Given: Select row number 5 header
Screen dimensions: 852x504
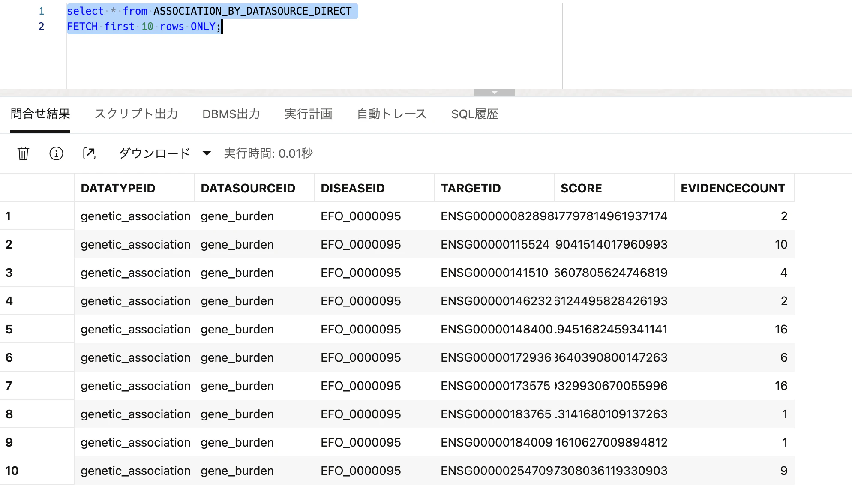Looking at the screenshot, I should [37, 329].
